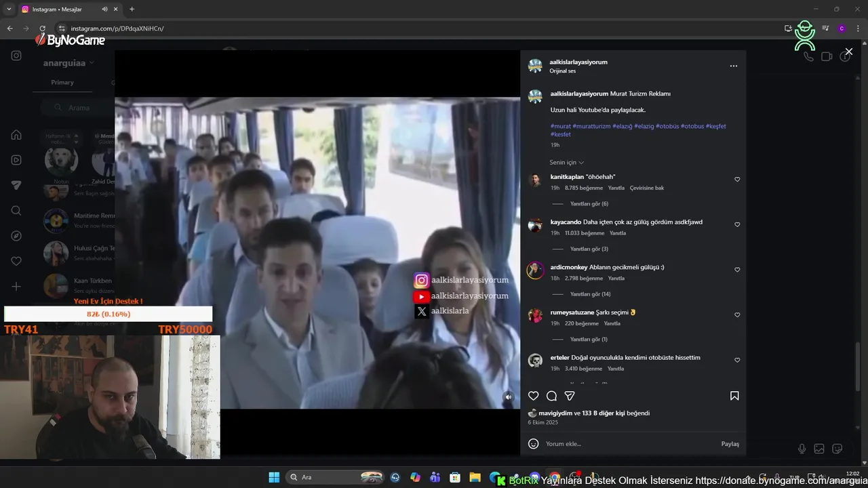Create new post with plus icon
Viewport: 868px width, 488px height.
[x=16, y=287]
